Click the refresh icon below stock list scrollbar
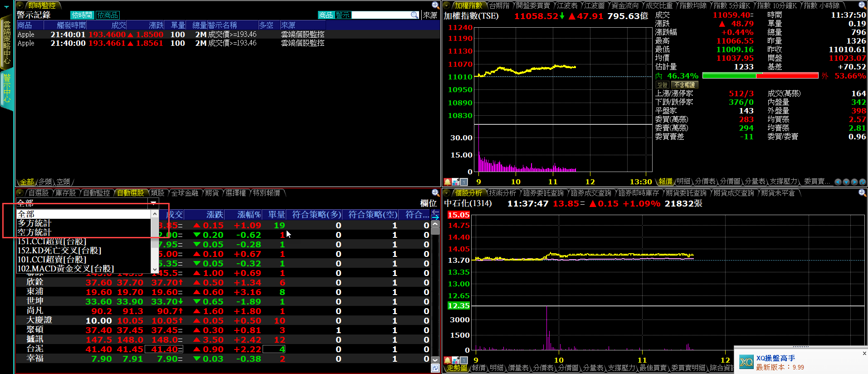The height and width of the screenshot is (374, 868). pyautogui.click(x=435, y=368)
